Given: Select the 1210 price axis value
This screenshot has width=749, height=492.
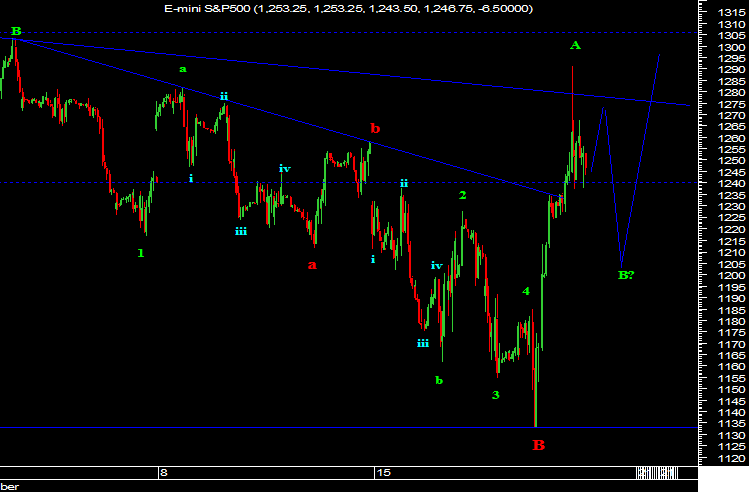Looking at the screenshot, I should click(731, 252).
